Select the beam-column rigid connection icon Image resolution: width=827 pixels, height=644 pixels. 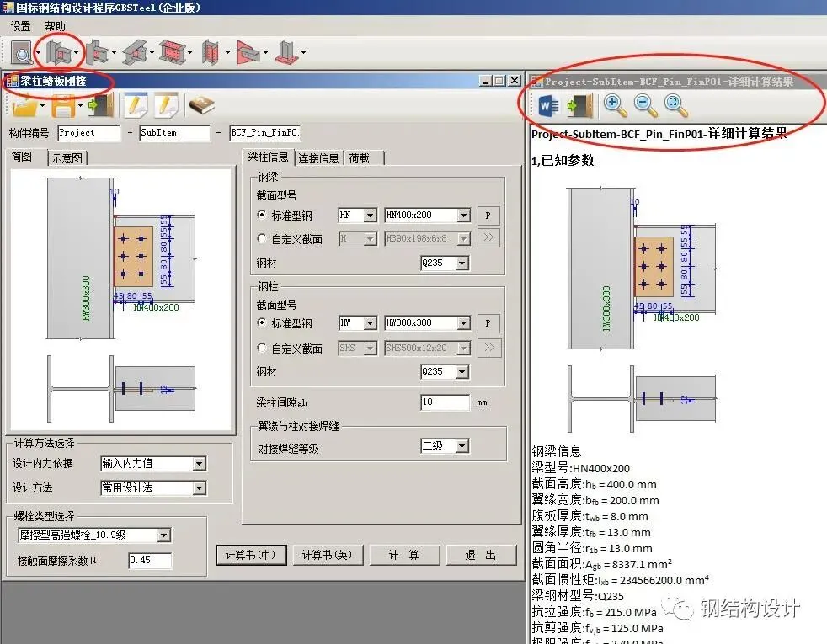coord(59,53)
